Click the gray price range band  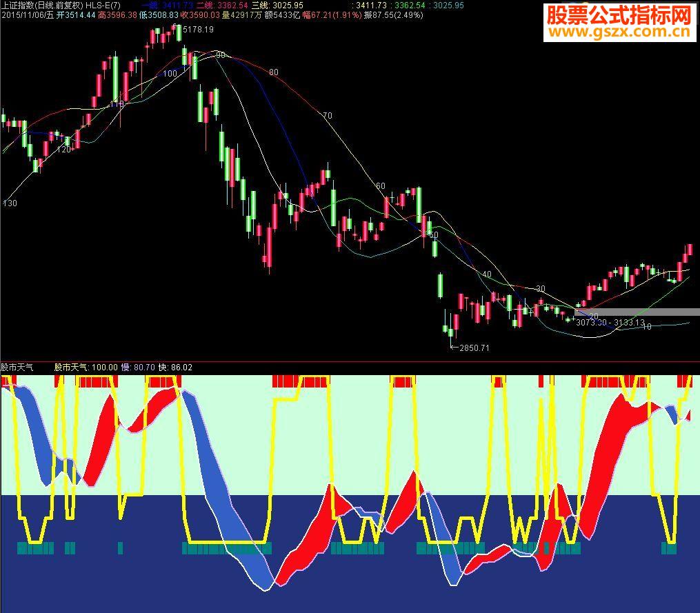(637, 312)
